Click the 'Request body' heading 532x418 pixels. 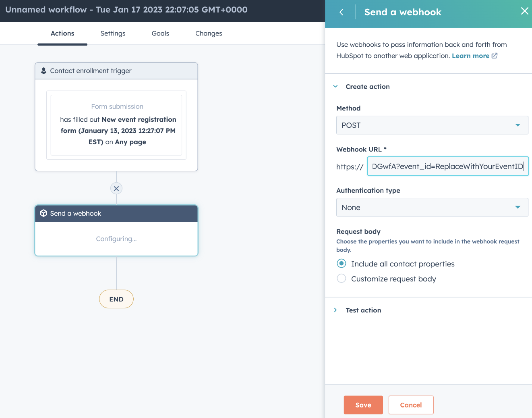[358, 231]
